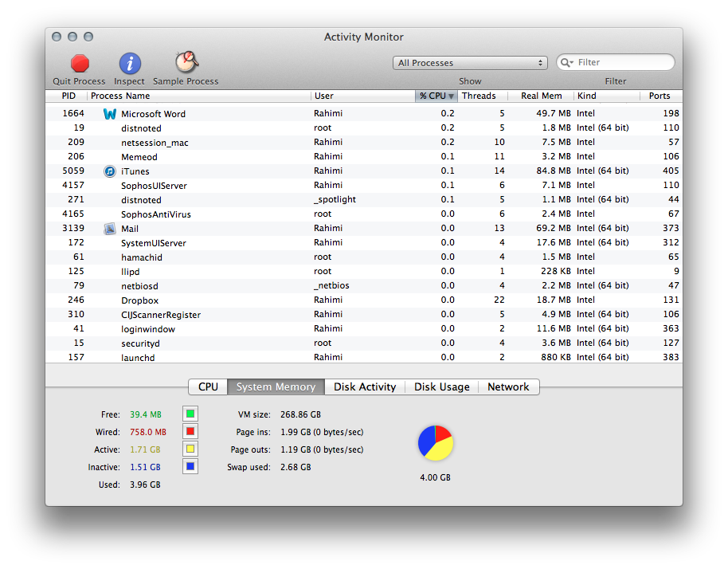728x569 pixels.
Task: Click the Quit Process stop-sign icon
Action: point(80,64)
